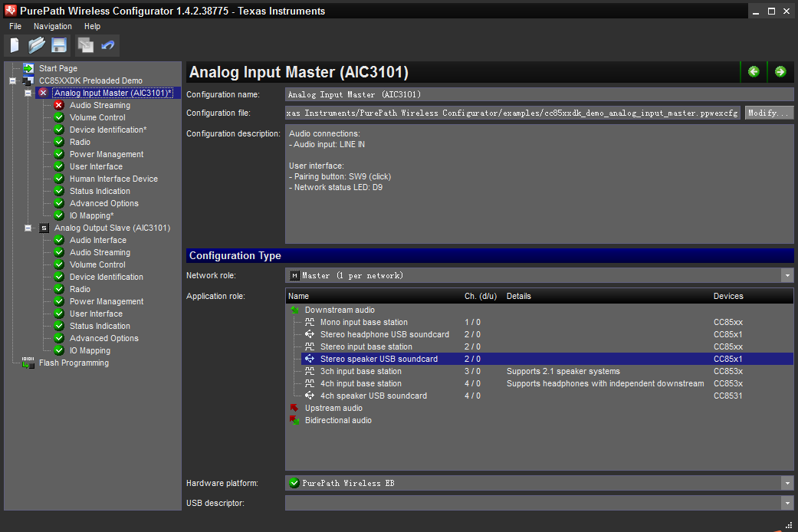
Task: Open the Network role dropdown
Action: pyautogui.click(x=787, y=275)
